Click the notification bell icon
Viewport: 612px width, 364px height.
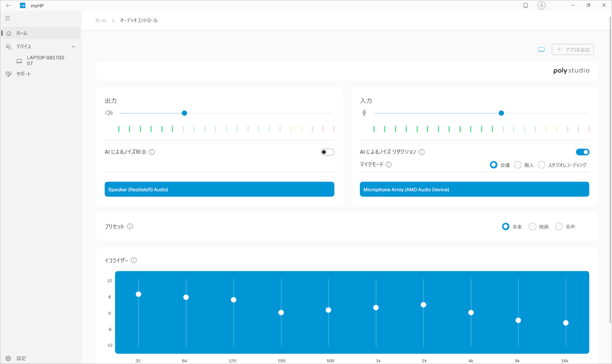coord(526,5)
